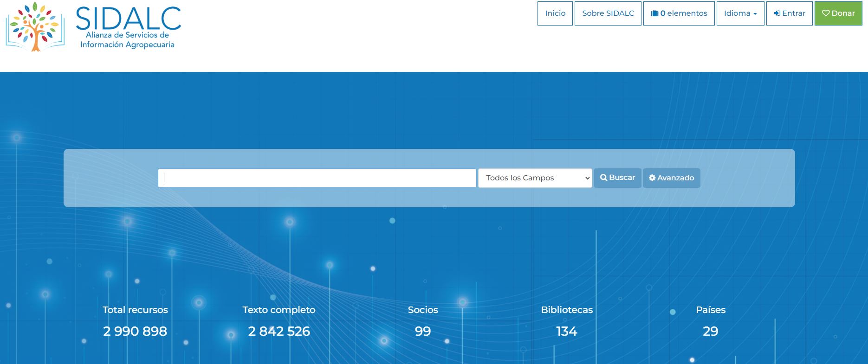Viewport: 868px width, 364px height.
Task: Click the 99 partners count
Action: point(423,331)
